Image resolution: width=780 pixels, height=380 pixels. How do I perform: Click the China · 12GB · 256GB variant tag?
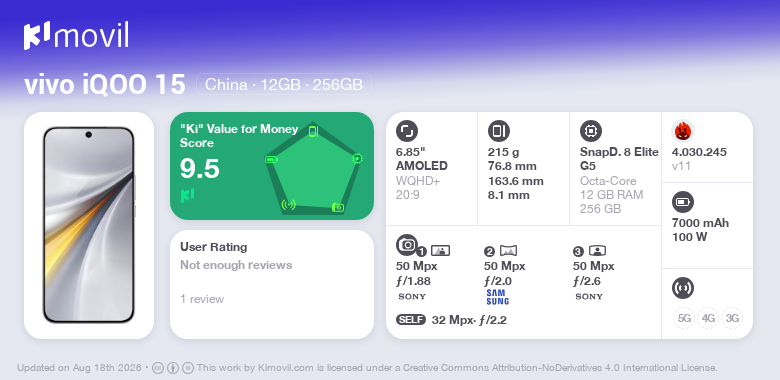[x=284, y=84]
